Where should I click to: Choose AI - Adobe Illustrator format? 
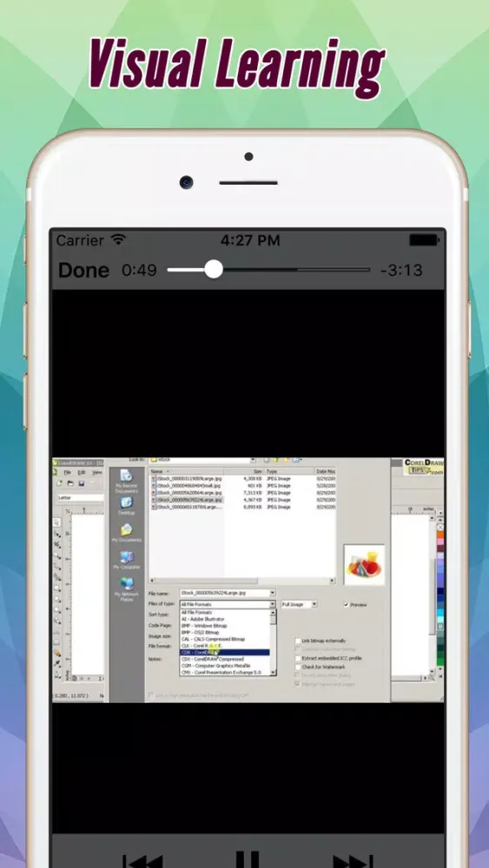(225, 620)
